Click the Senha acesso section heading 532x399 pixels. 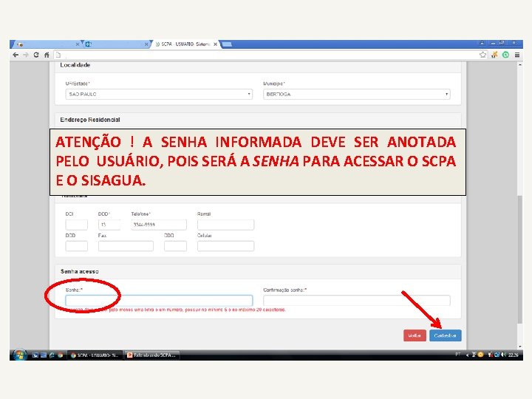coord(79,271)
